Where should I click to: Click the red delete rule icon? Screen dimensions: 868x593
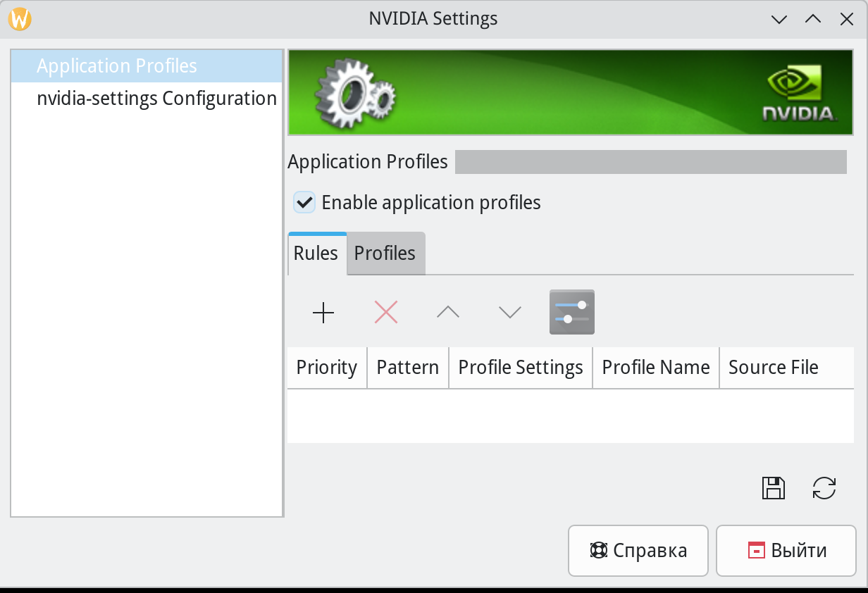[386, 312]
